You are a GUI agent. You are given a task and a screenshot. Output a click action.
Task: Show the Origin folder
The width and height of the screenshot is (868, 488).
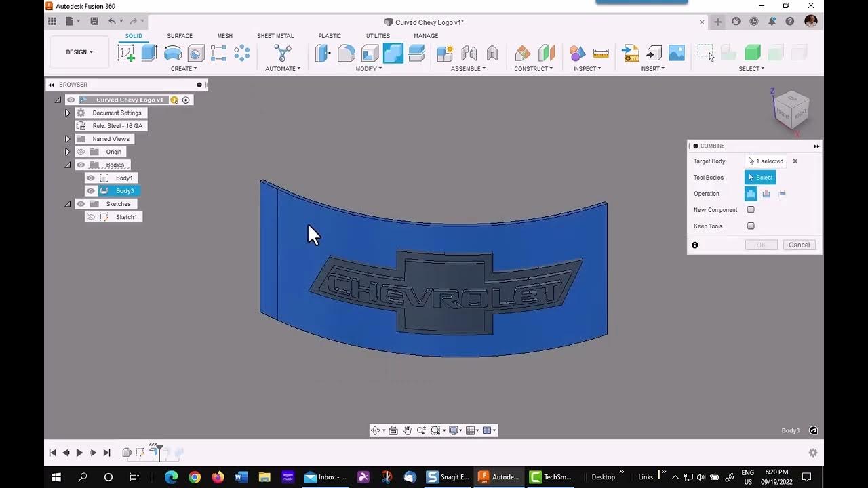tap(81, 152)
